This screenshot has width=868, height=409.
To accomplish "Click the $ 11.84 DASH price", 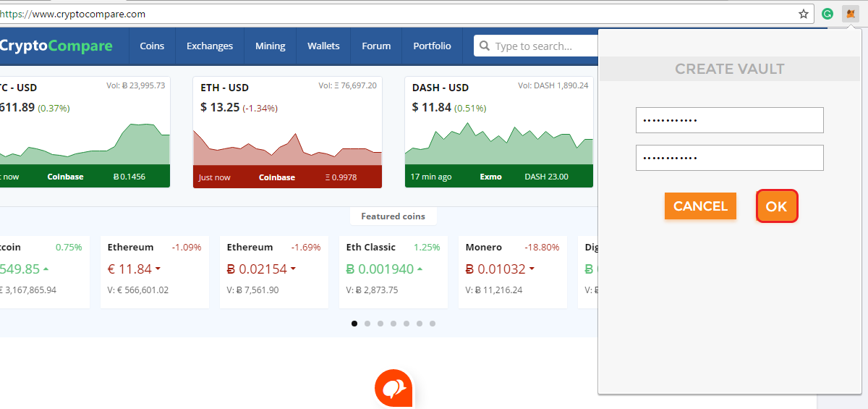I will point(432,107).
